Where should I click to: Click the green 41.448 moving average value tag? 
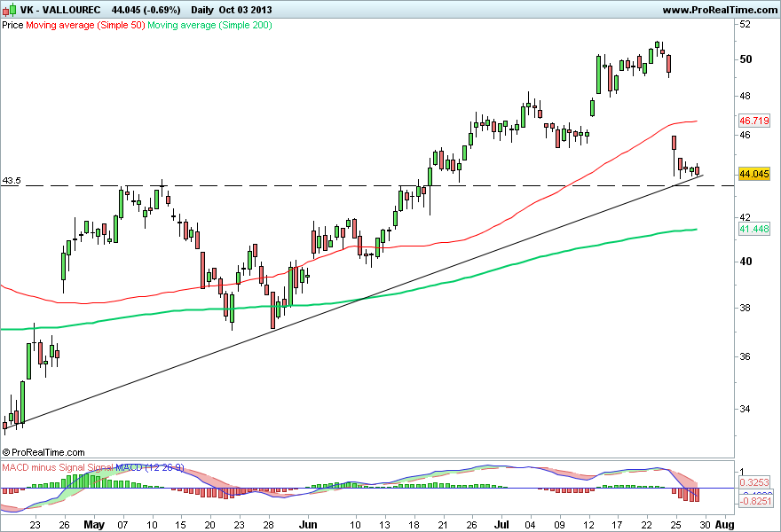pos(754,229)
